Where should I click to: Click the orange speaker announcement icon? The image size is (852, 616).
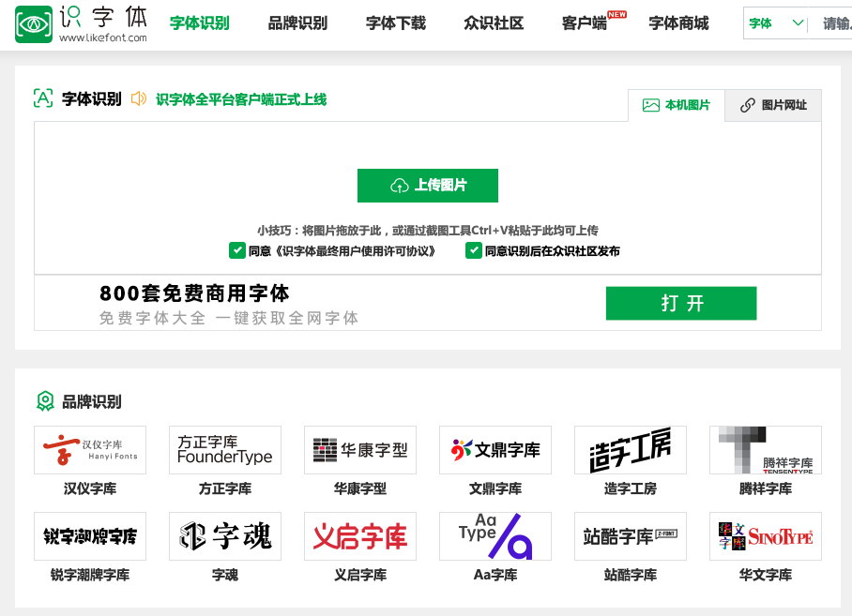click(x=139, y=98)
